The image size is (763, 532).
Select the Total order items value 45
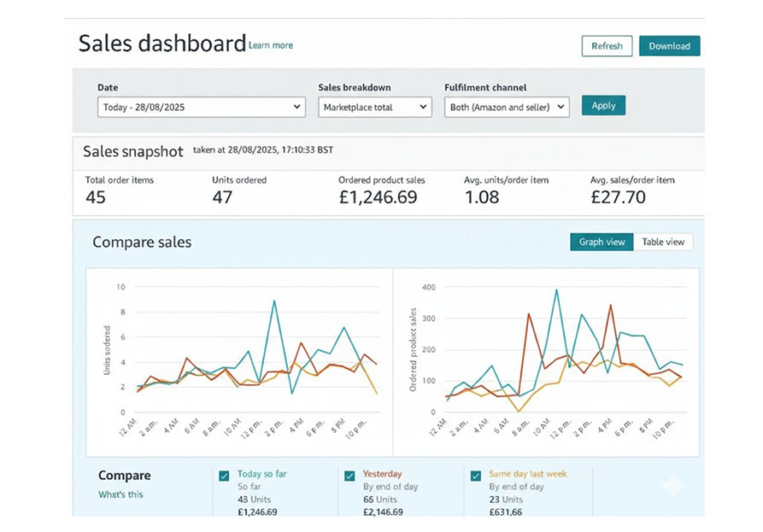pos(97,197)
